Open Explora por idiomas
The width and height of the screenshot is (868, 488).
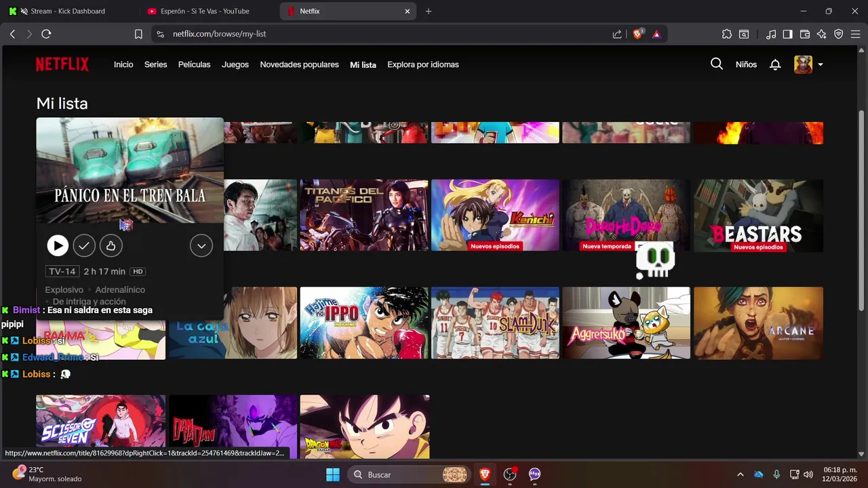[x=423, y=64]
